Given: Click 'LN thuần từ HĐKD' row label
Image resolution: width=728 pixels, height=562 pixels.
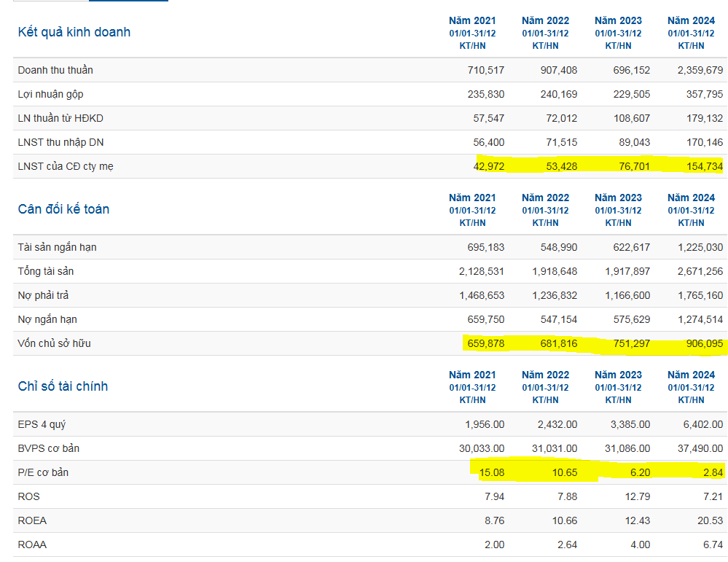Looking at the screenshot, I should click(60, 118).
